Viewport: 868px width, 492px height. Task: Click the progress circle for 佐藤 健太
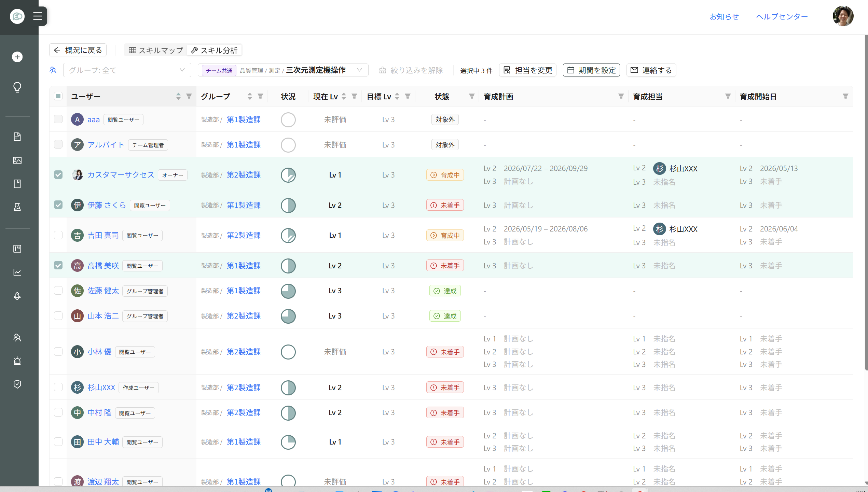pyautogui.click(x=288, y=291)
